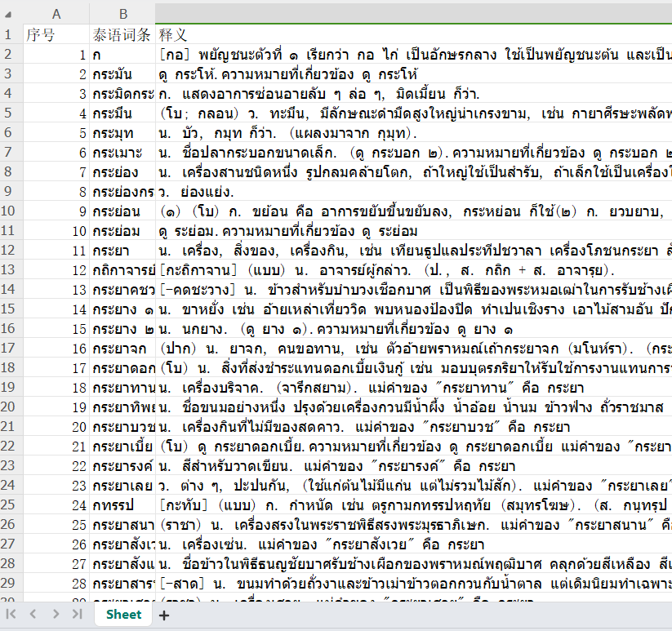Select number cell 28 in column A
Screen dimensions: 672x631
56,584
